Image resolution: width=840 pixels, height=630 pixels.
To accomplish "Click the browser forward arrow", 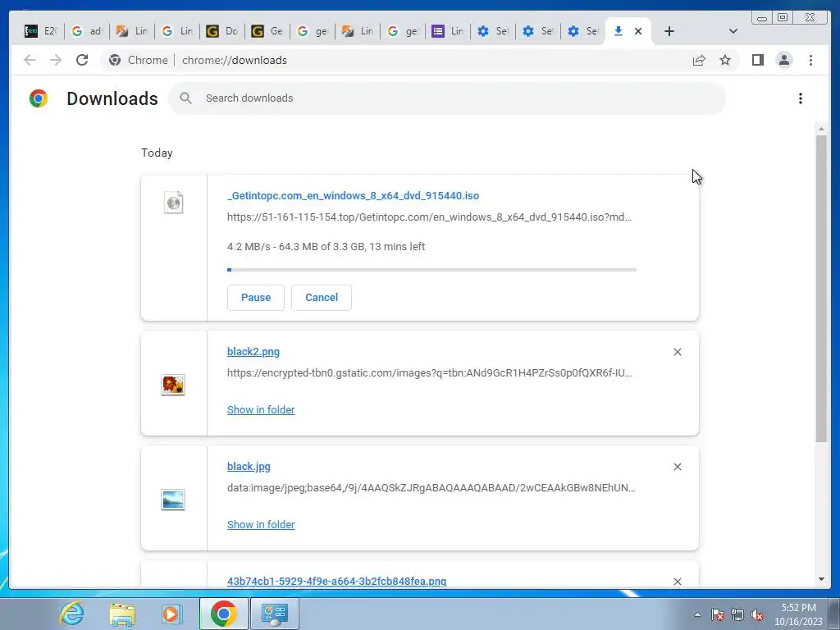I will pos(56,60).
